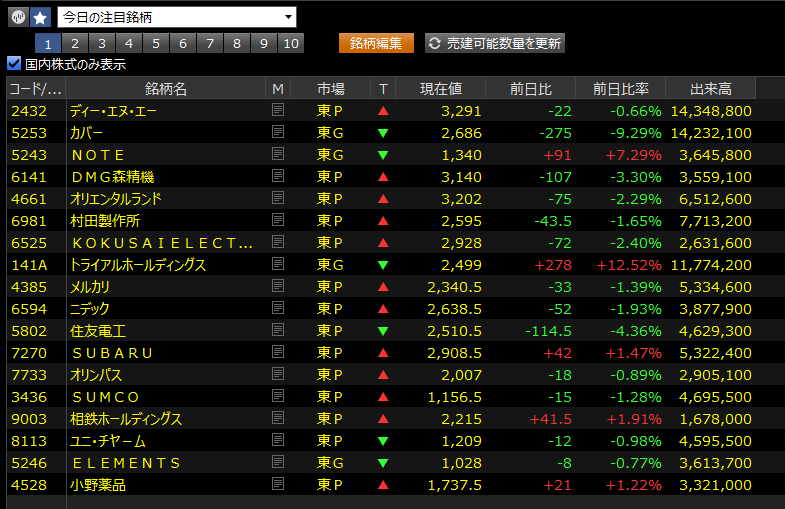Click the star favorites icon
785x509 pixels.
[x=40, y=18]
